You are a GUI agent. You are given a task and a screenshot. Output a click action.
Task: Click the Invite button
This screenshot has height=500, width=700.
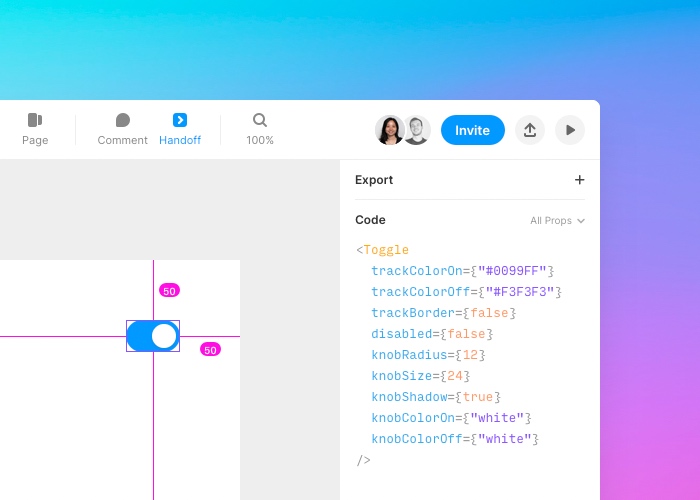pyautogui.click(x=473, y=130)
